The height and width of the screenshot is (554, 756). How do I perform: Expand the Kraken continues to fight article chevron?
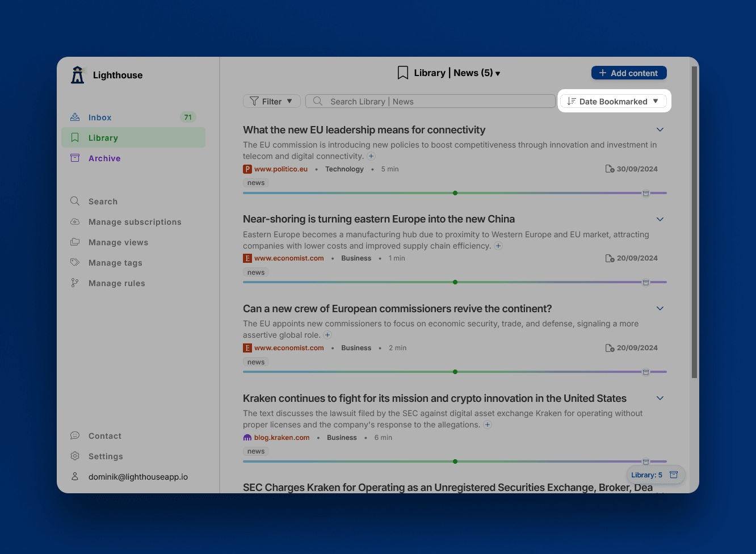click(x=660, y=398)
